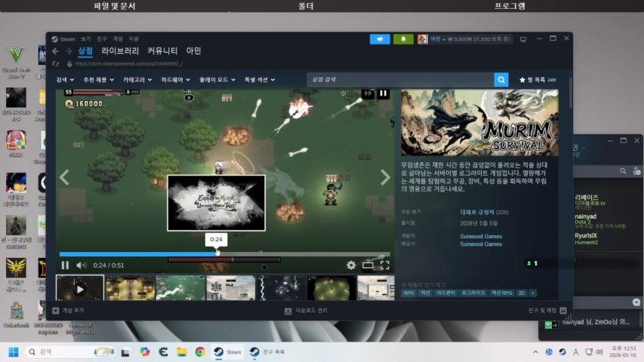Show hidden tray icons chevron
This screenshot has width=644, height=362.
coord(535,352)
